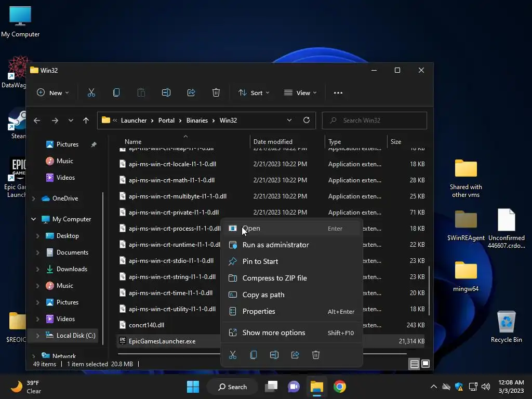The image size is (532, 399).
Task: Click the Share icon in Explorer toolbar
Action: pos(191,92)
